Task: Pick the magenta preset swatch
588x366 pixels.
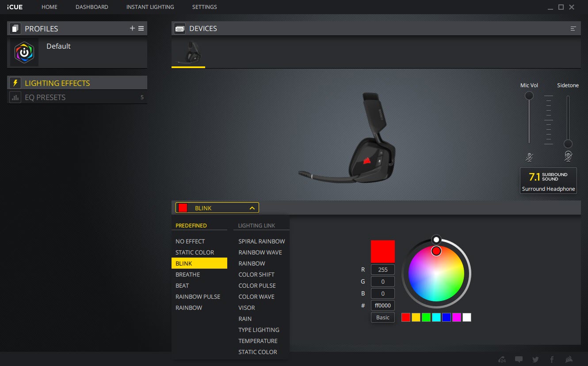Action: point(457,317)
